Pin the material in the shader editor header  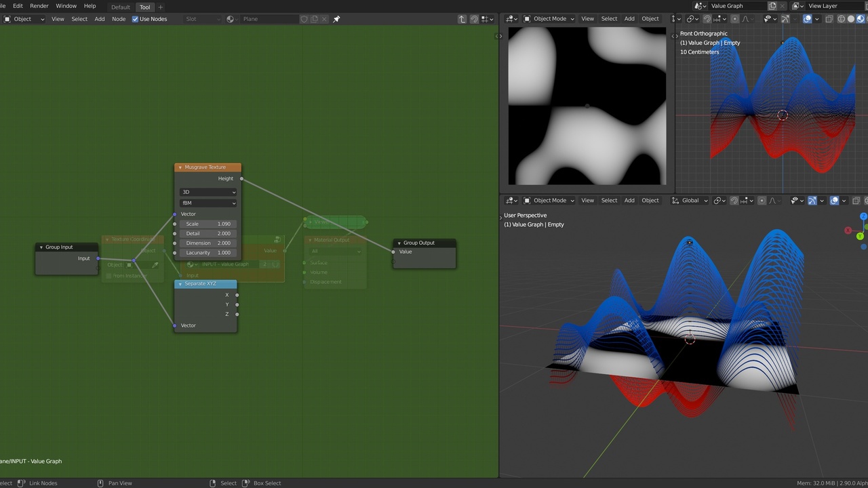point(337,18)
